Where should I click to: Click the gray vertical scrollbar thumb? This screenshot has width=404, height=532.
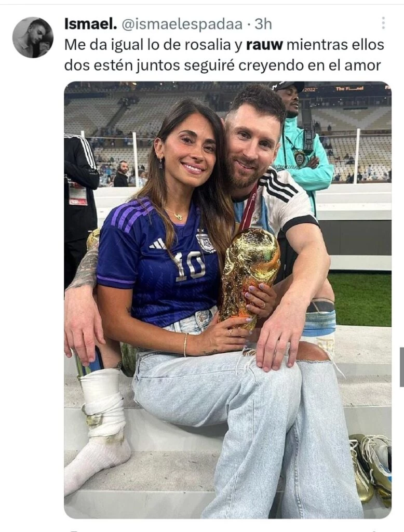(x=401, y=367)
